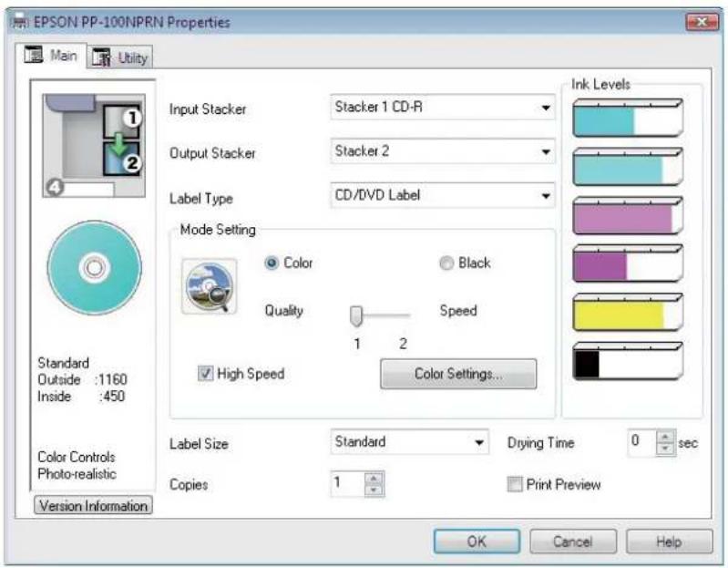Click the 'Outside :1160' text

(x=82, y=379)
